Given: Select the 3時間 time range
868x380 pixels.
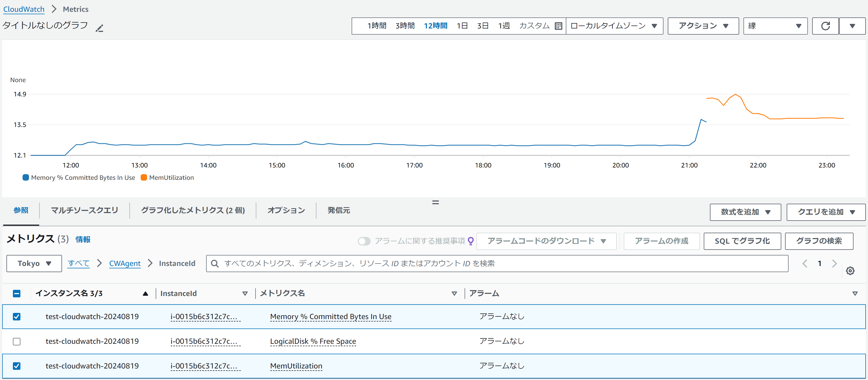Looking at the screenshot, I should tap(405, 26).
